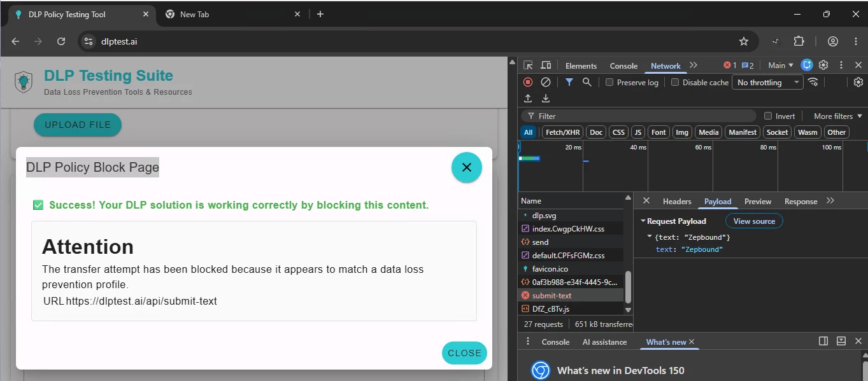Image resolution: width=868 pixels, height=381 pixels.
Task: Open Chrome extensions puzzle icon
Action: (799, 41)
